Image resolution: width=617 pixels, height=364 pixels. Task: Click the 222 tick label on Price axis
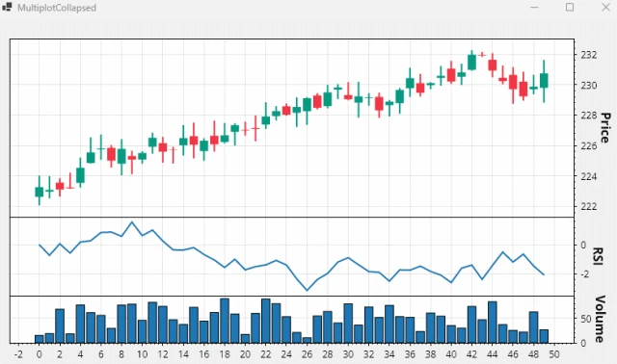(589, 206)
